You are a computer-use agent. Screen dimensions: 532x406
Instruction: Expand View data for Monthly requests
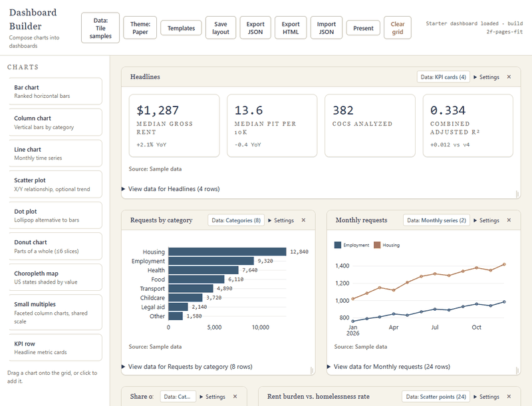coord(388,367)
